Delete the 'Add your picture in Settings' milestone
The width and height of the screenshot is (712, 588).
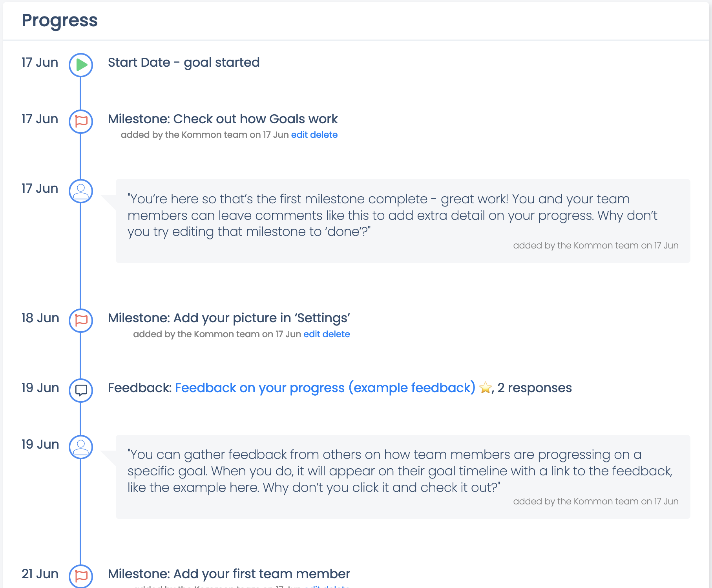pos(336,334)
